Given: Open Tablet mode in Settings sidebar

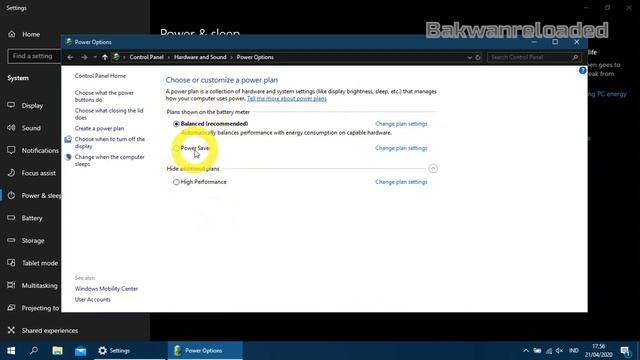Looking at the screenshot, I should (x=31, y=263).
